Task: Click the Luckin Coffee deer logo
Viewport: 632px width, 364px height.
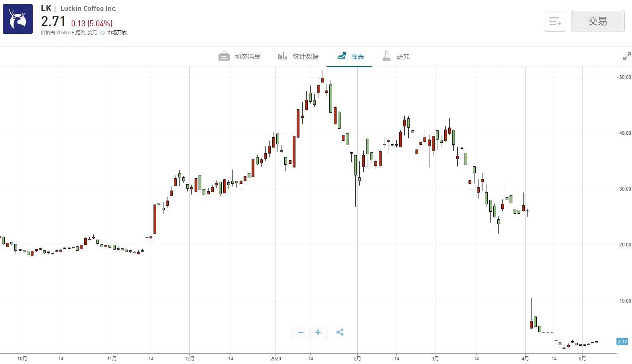Action: [18, 19]
